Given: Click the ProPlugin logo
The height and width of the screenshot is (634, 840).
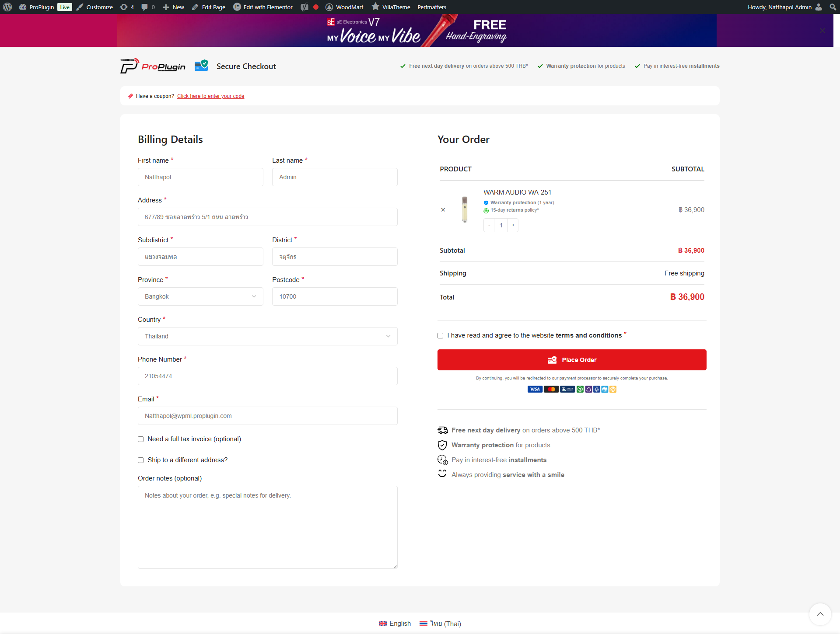Looking at the screenshot, I should point(153,66).
